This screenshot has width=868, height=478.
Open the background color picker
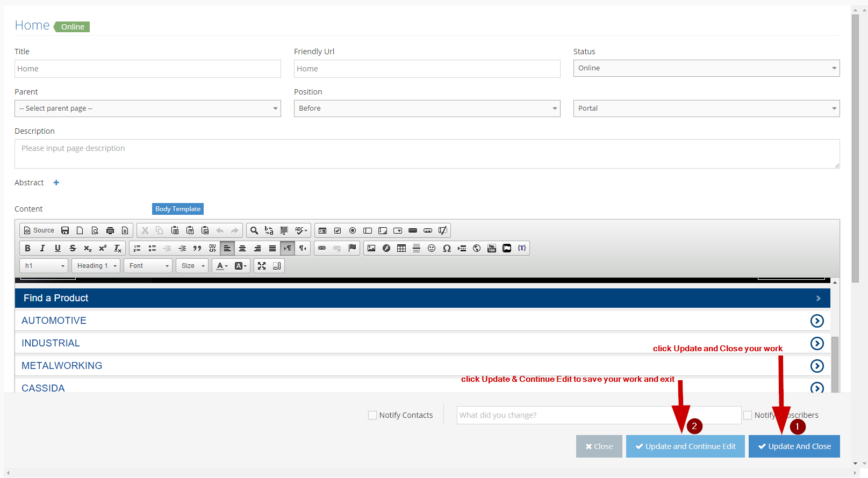pyautogui.click(x=241, y=266)
